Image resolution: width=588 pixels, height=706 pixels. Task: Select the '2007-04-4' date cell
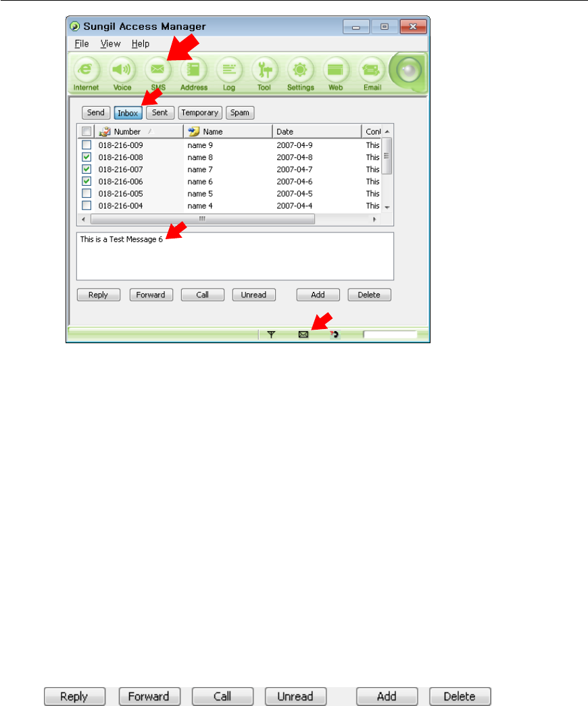295,206
